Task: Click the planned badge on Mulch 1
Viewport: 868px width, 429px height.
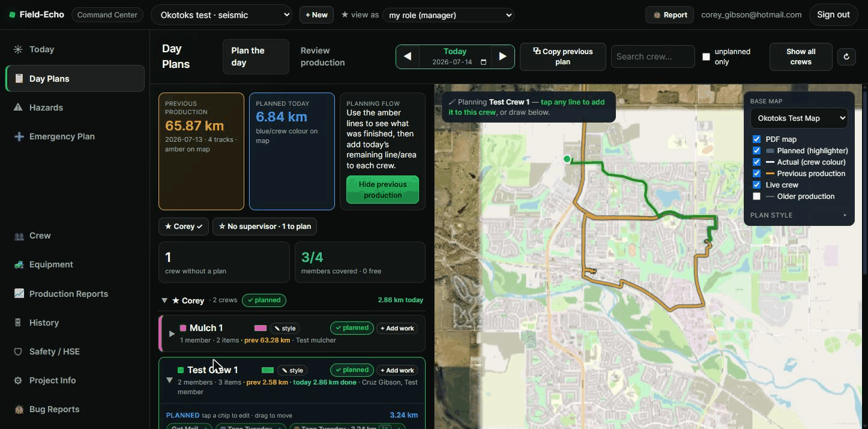Action: pos(352,328)
